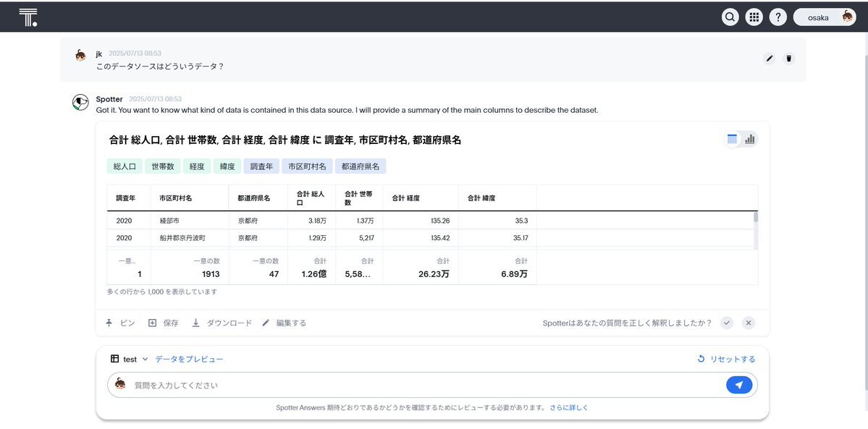Viewport: 868px width, 429px height.
Task: Sort by the 合計 経度 column header
Action: coord(421,198)
